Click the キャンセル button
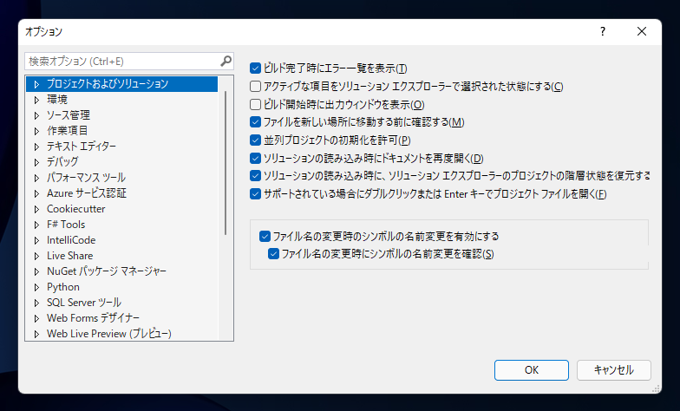Image resolution: width=680 pixels, height=411 pixels. coord(614,370)
